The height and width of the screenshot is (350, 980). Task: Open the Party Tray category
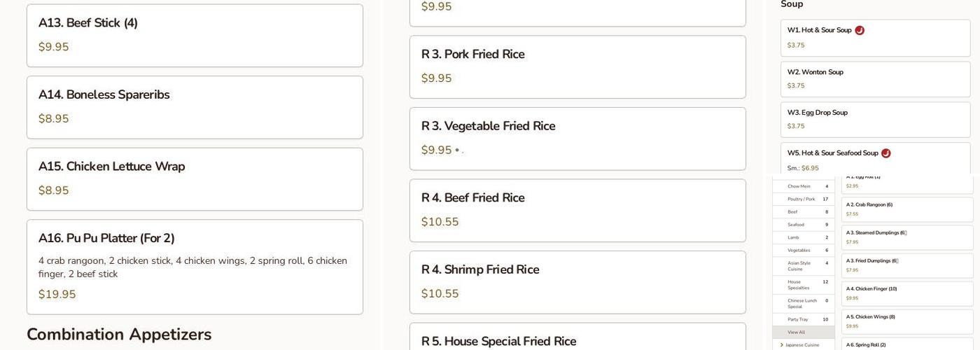(803, 319)
